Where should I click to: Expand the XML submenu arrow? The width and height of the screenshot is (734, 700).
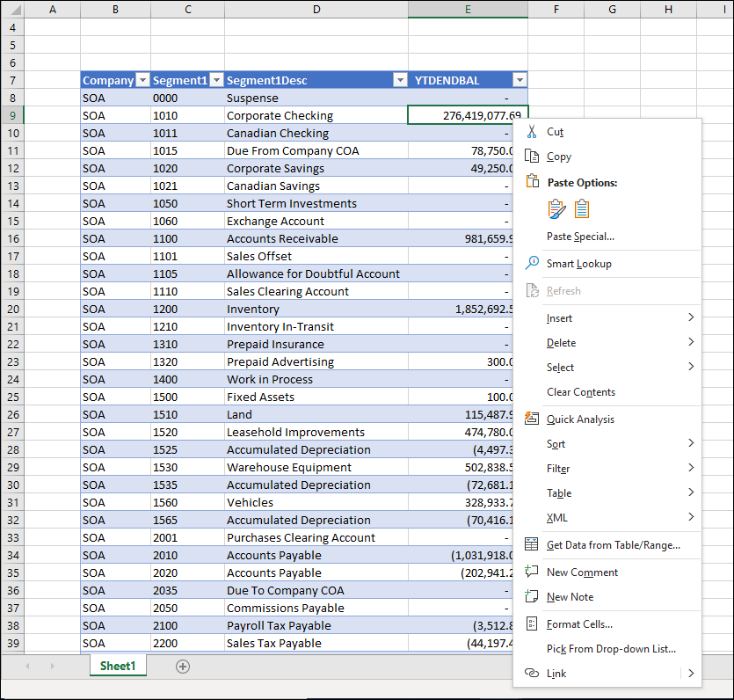tap(691, 517)
